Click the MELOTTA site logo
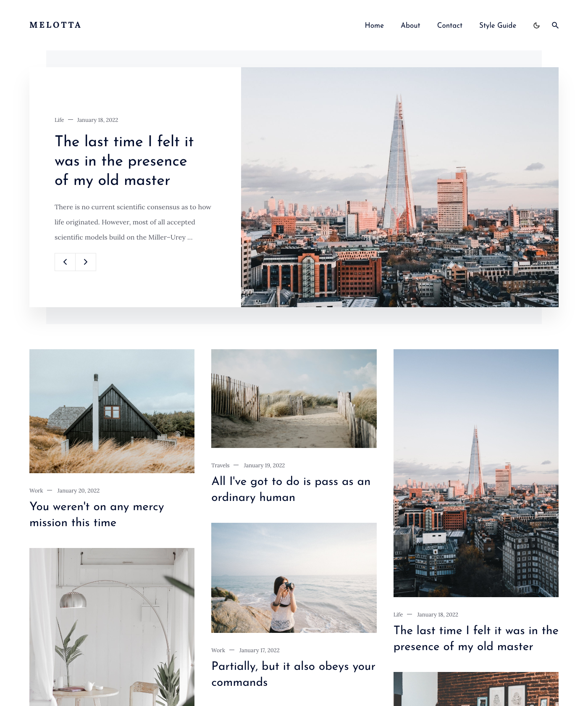588x706 pixels. coord(55,25)
